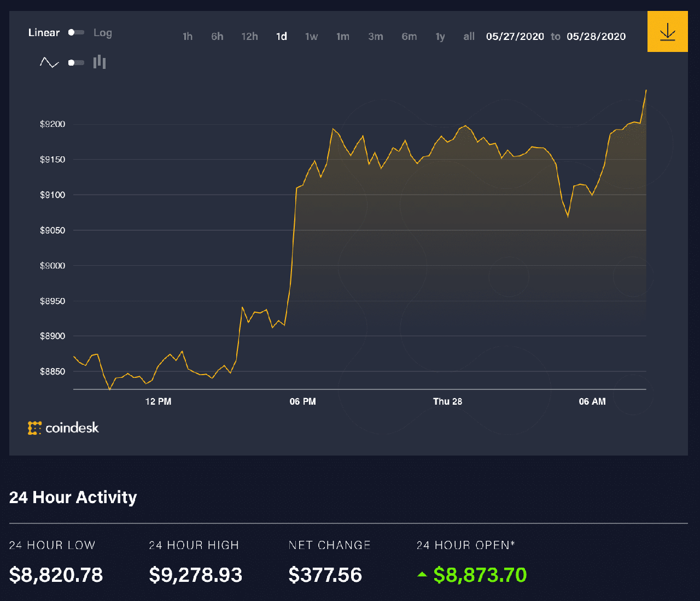
Task: Click the 24 Hour Activity heading
Action: click(73, 497)
